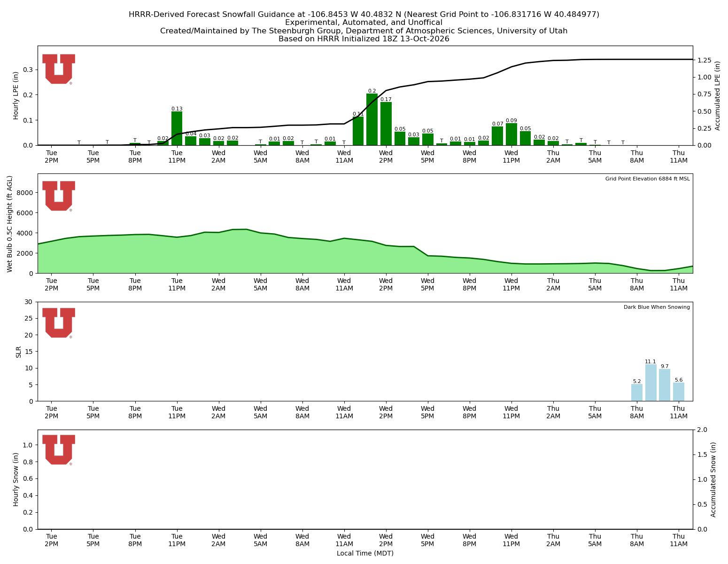Viewport: 728px width, 564px height.
Task: Click the 0.07 bar value label
Action: (x=497, y=124)
